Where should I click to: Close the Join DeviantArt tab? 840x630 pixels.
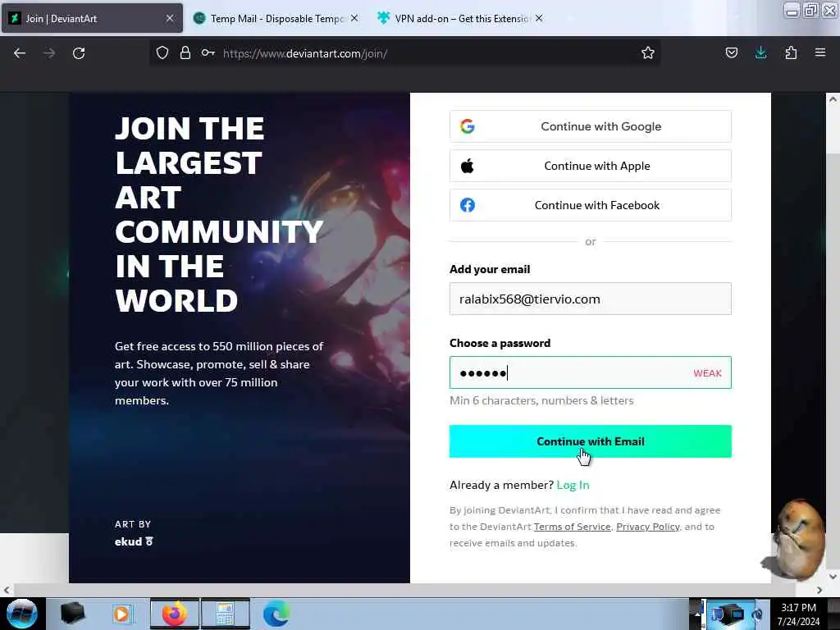tap(170, 18)
